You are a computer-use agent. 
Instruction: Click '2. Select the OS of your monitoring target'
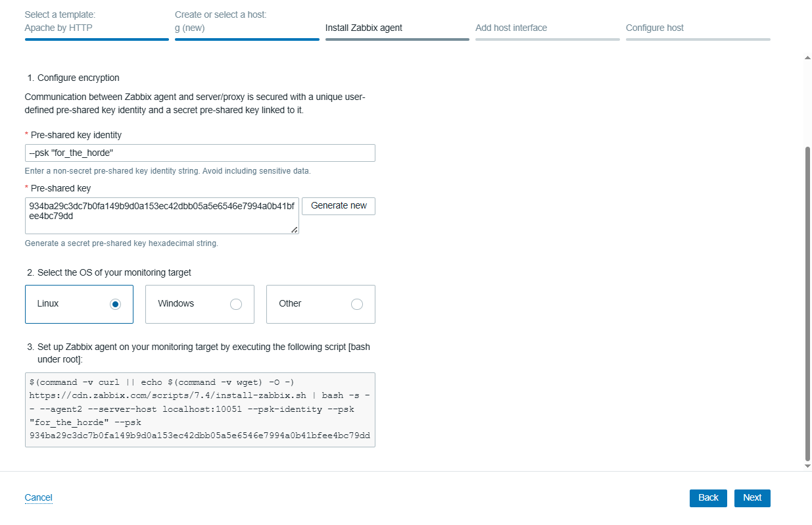pos(108,272)
